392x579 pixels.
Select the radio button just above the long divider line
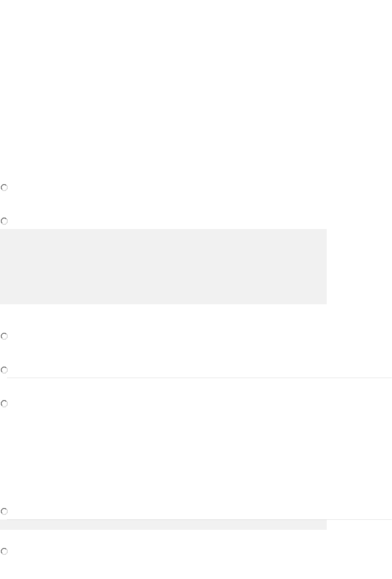tap(4, 370)
